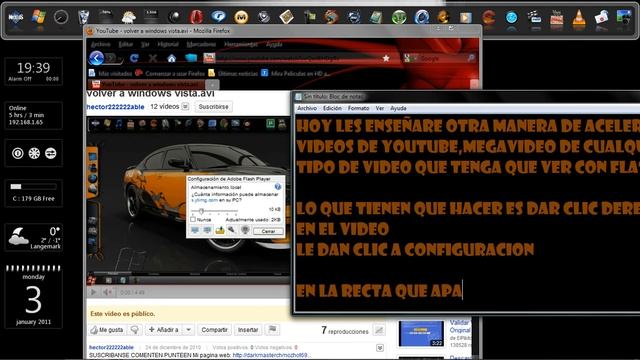This screenshot has height=360, width=640.
Task: Open the Firefox Archivo menu
Action: click(100, 44)
